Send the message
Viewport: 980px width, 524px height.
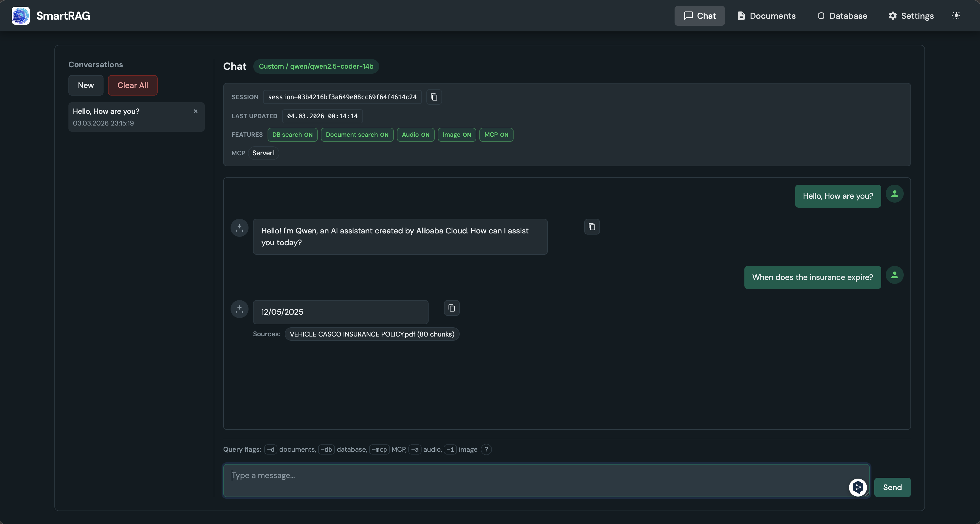[892, 488]
